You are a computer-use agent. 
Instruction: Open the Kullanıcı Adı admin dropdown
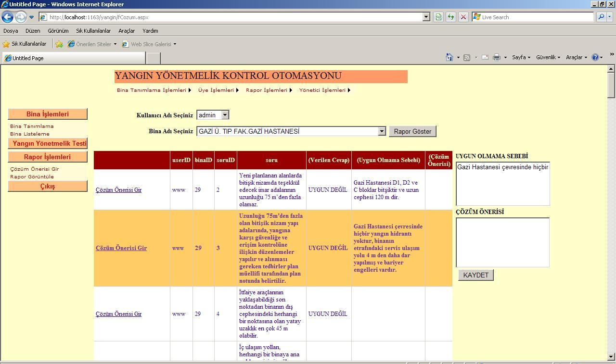213,115
